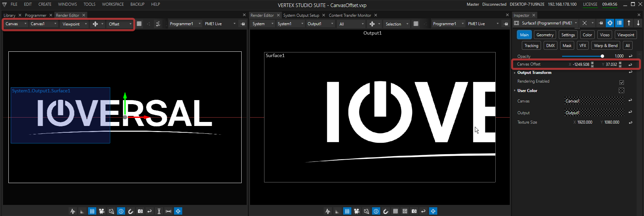
Task: Open the CREATE menu
Action: pos(45,4)
